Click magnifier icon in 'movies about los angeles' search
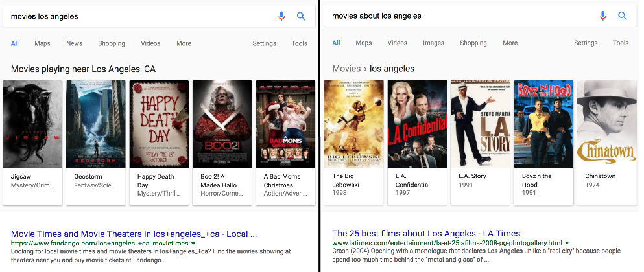 [622, 16]
